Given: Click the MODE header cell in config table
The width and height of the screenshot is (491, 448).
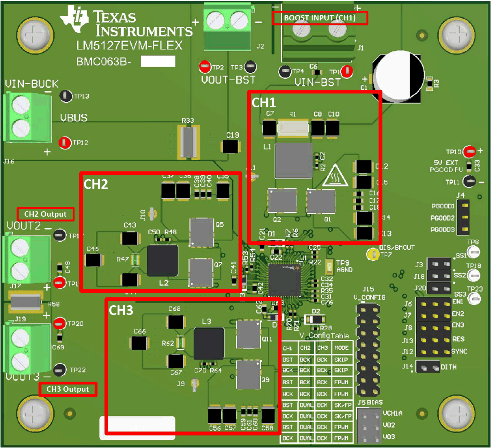Looking at the screenshot, I should pyautogui.click(x=342, y=348).
